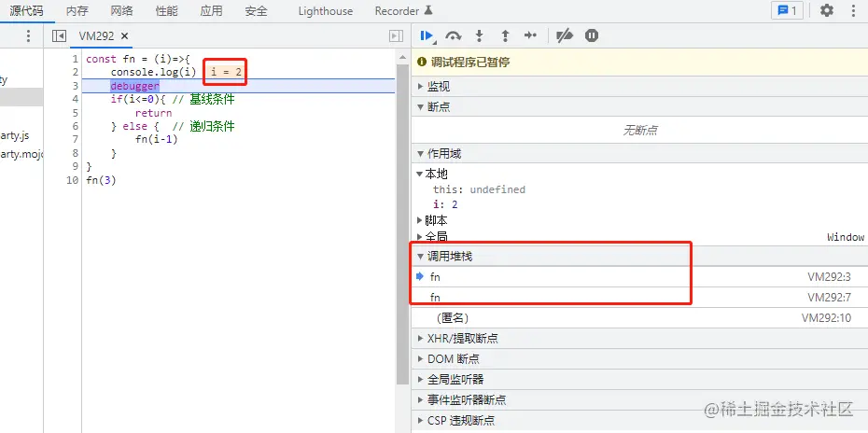Step to the next statement
Screen dimensions: 868x433
click(x=530, y=36)
